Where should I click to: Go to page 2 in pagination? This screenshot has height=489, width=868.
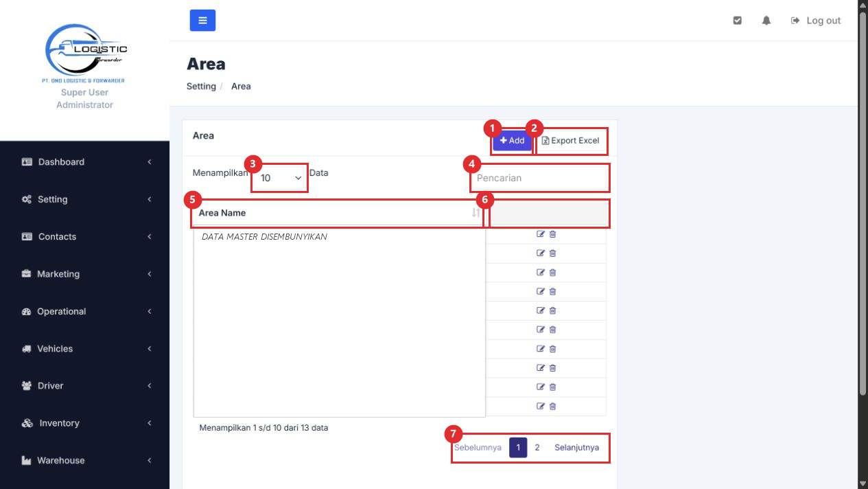(x=537, y=448)
